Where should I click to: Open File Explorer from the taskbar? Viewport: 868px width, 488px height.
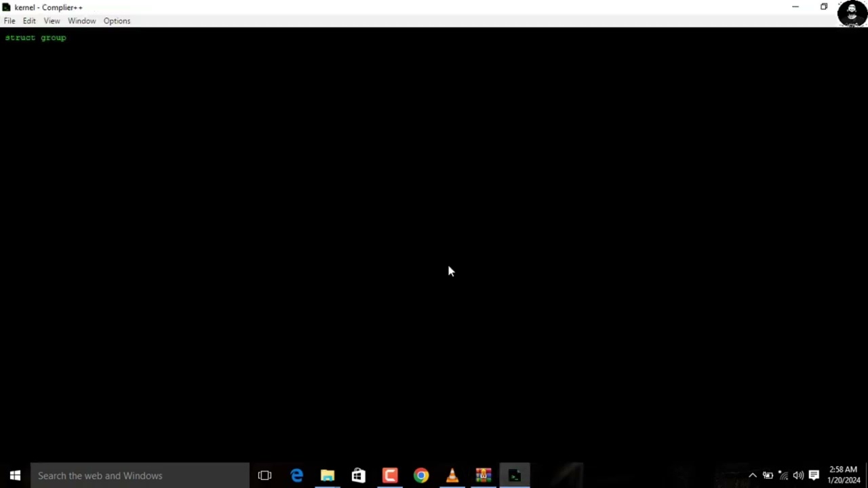click(328, 476)
